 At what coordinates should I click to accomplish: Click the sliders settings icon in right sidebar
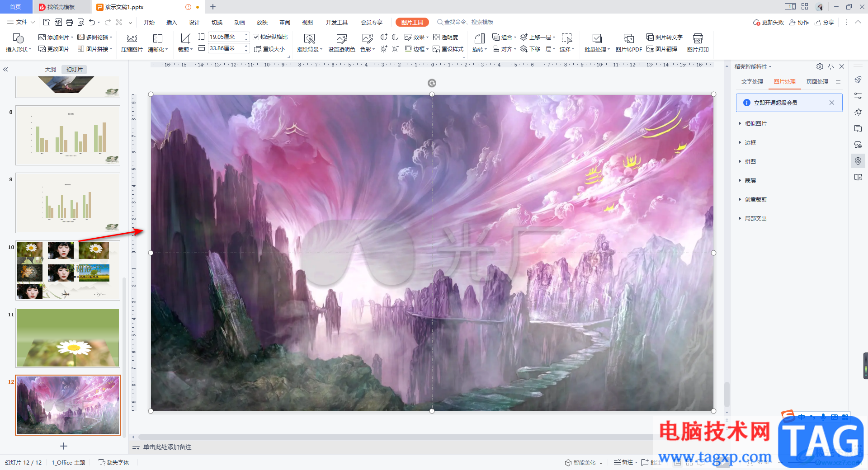tap(858, 96)
